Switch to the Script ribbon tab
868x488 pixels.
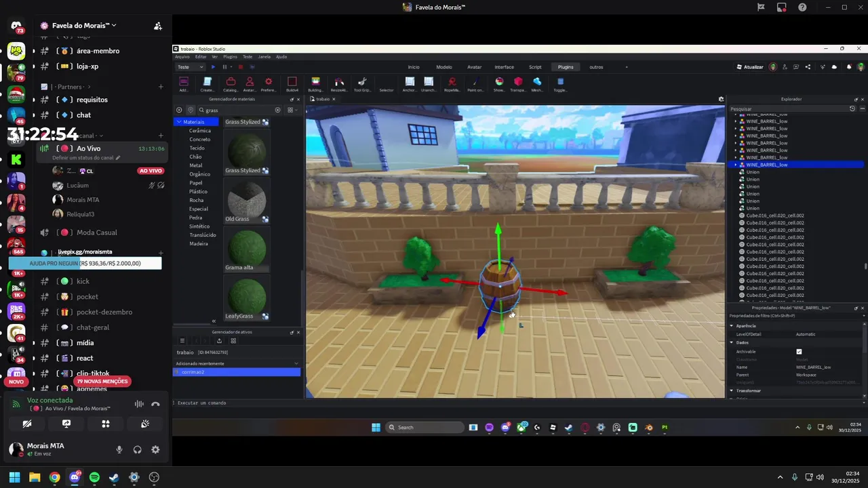pyautogui.click(x=536, y=67)
